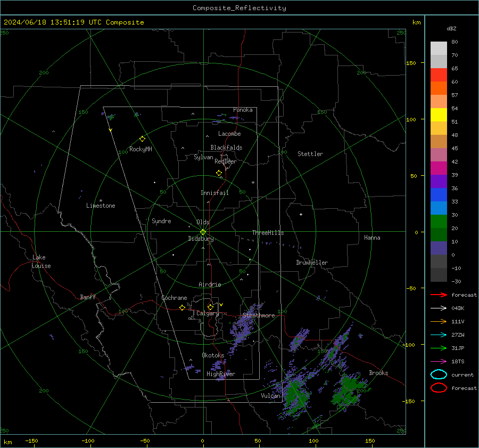Click the yellow diamond radar center at Didsbury

pyautogui.click(x=203, y=232)
